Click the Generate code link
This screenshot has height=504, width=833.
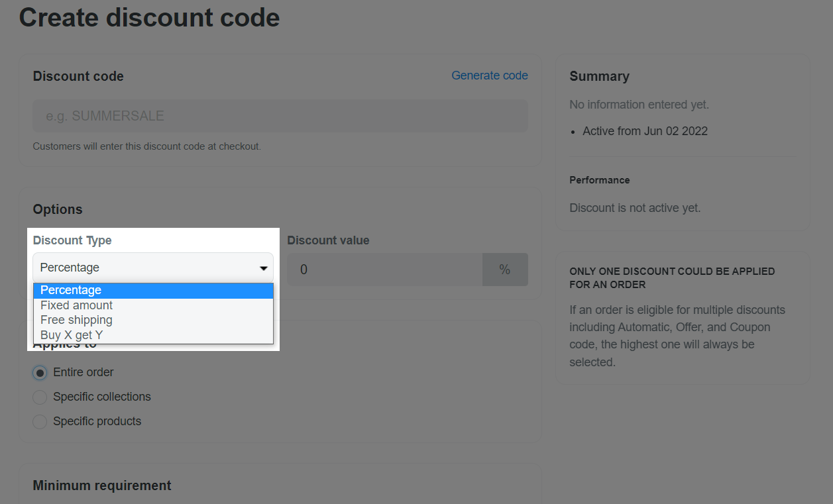pyautogui.click(x=490, y=76)
